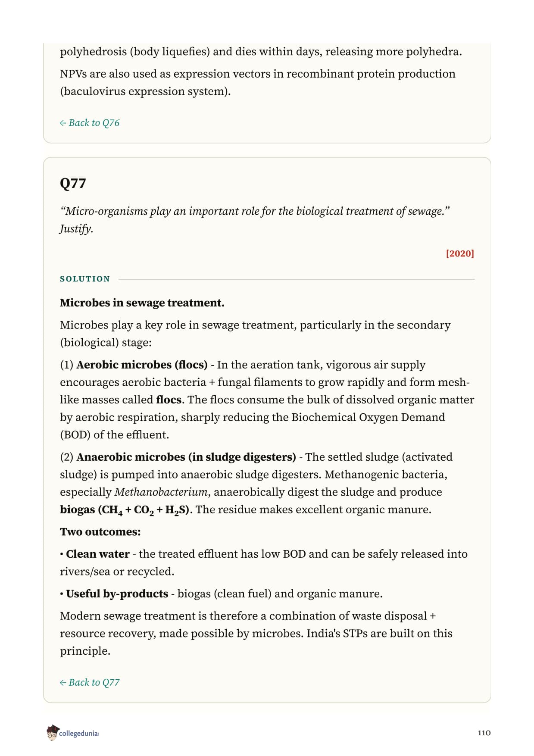534x756 pixels.
Task: Select the page number 110 in footer
Action: point(484,733)
